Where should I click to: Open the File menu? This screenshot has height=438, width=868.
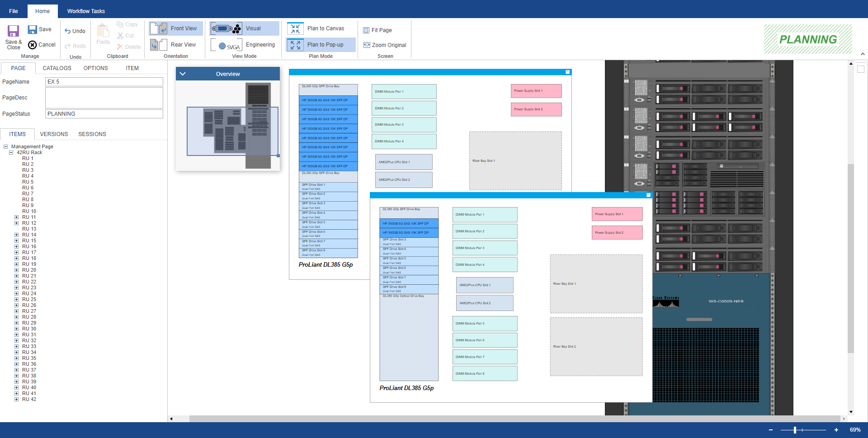click(x=14, y=11)
